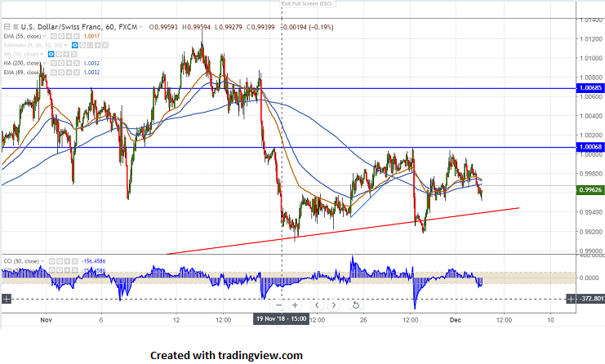
Task: Remove the EMA (89, close) indicator
Action: (77, 73)
